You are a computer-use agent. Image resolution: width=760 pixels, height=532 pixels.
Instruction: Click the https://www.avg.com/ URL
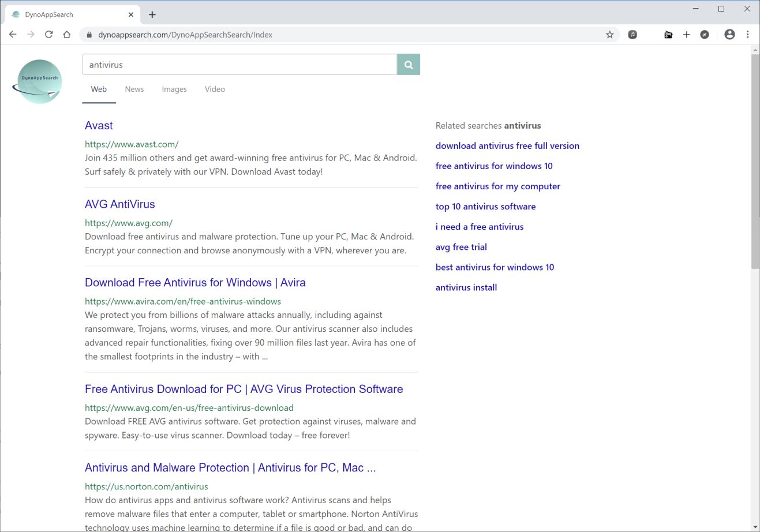tap(129, 223)
